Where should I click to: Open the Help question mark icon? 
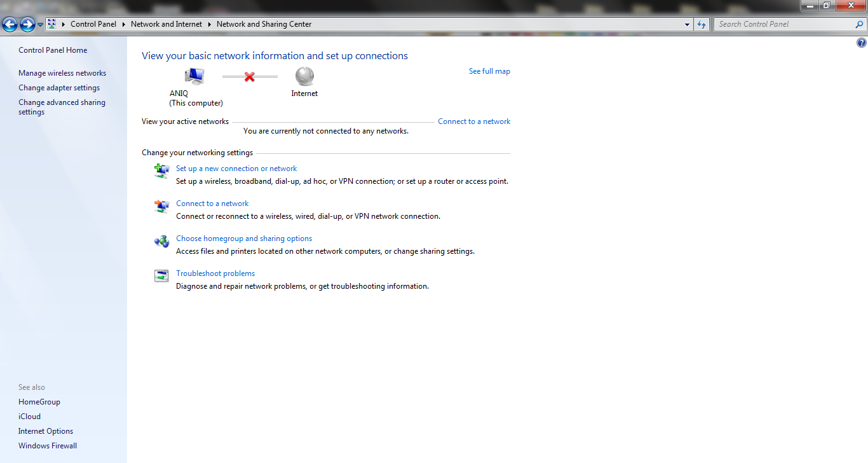pos(861,43)
